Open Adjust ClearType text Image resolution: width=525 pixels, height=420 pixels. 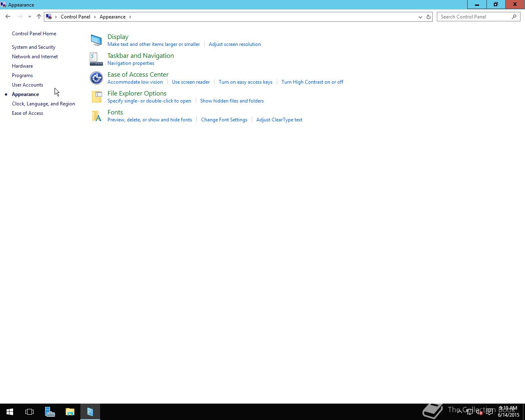click(x=279, y=120)
